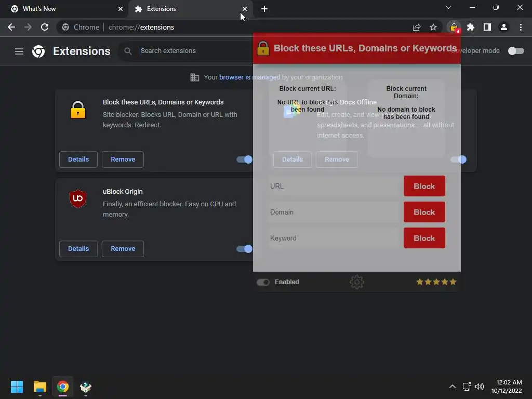Disable Block these URLs extension toggle
The width and height of the screenshot is (532, 399).
click(244, 159)
